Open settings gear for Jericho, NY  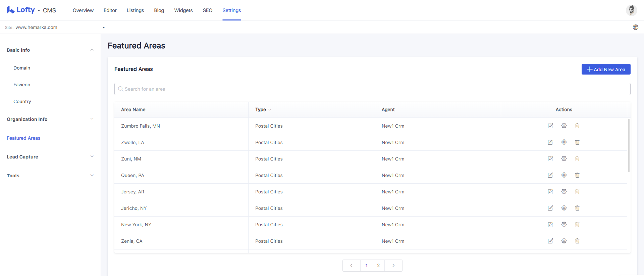(x=564, y=208)
